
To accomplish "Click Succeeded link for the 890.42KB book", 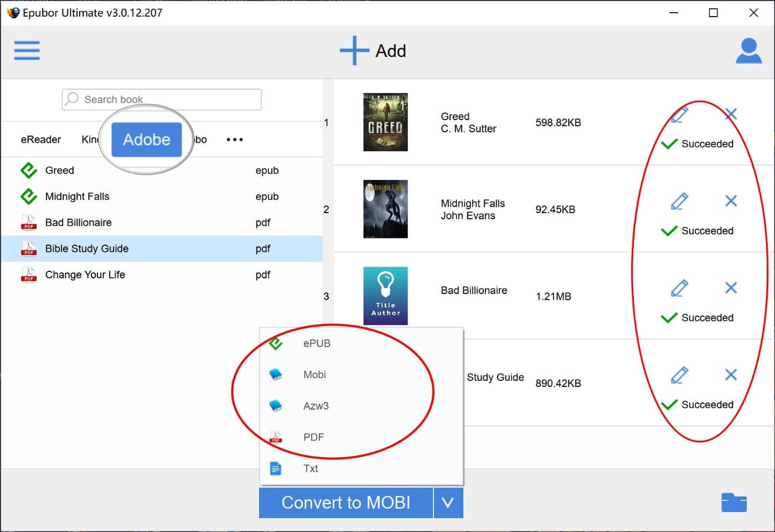I will [x=707, y=405].
